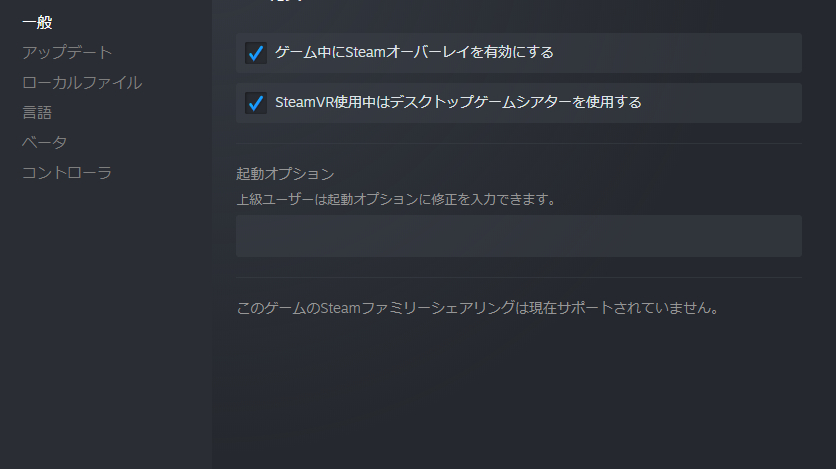Screen dimensions: 836x469
Task: Click empty area of Steamオーバーレイ option row
Action: (677, 53)
